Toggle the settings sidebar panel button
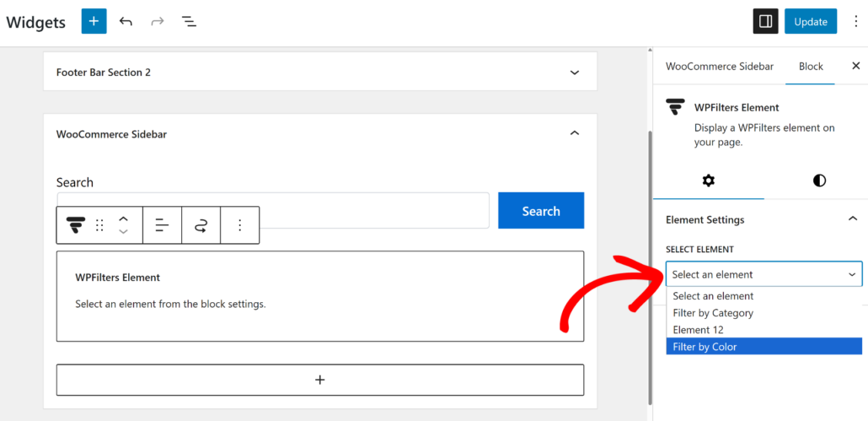This screenshot has width=868, height=421. 765,22
